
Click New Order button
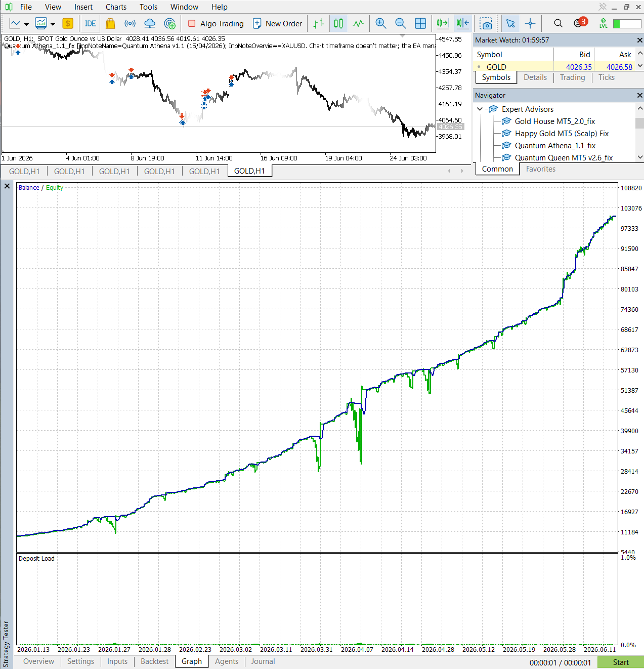(x=277, y=23)
